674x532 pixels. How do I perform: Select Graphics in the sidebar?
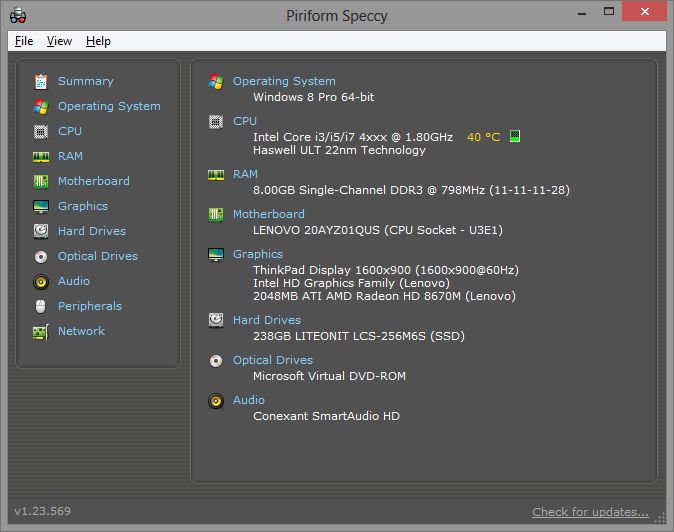pos(83,206)
